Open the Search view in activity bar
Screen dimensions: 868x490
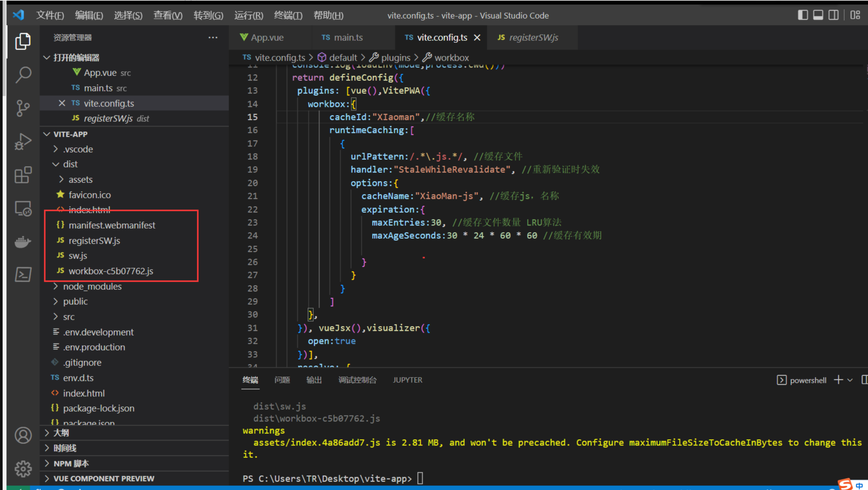23,75
